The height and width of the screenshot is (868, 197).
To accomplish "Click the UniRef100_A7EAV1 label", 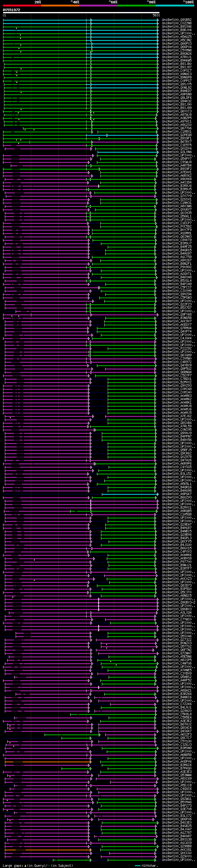I will (x=177, y=172).
